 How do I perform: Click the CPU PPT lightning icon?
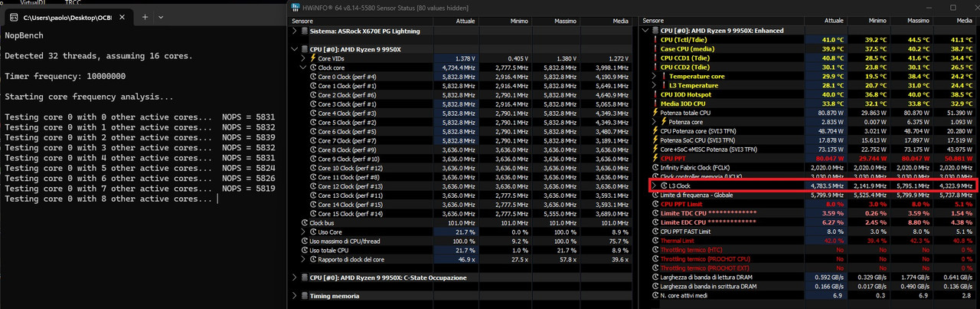point(655,158)
